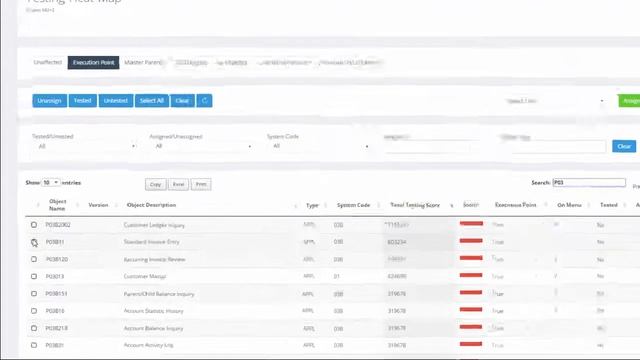Focus the Search field containing P03

click(589, 182)
